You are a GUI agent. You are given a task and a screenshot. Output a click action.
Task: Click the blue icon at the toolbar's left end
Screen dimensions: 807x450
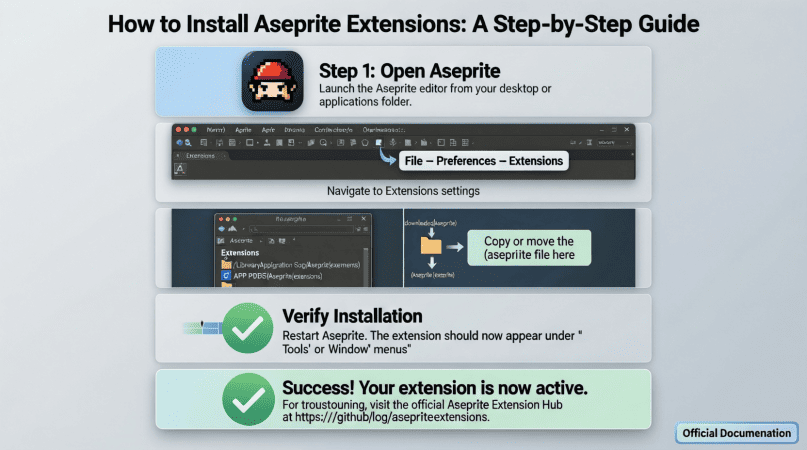click(179, 143)
